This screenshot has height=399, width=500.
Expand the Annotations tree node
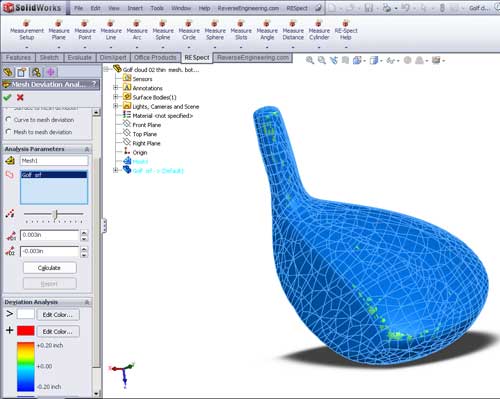click(115, 88)
